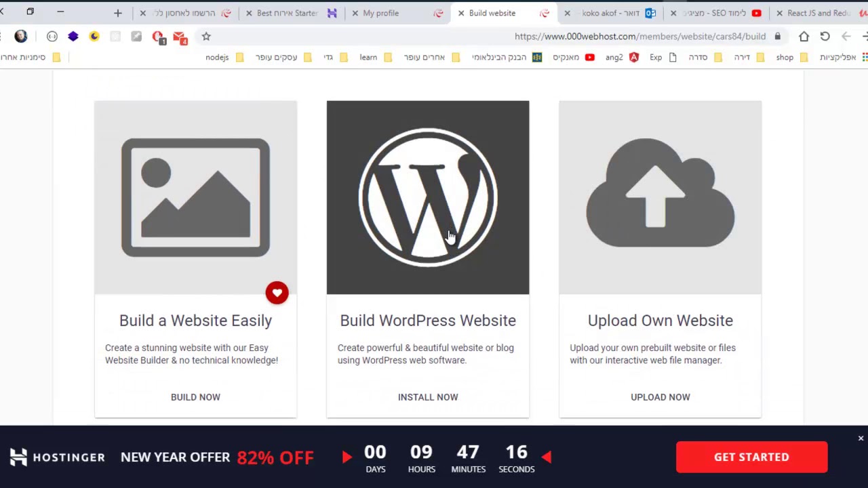868x488 pixels.
Task: Minimize the browser window
Action: click(60, 12)
